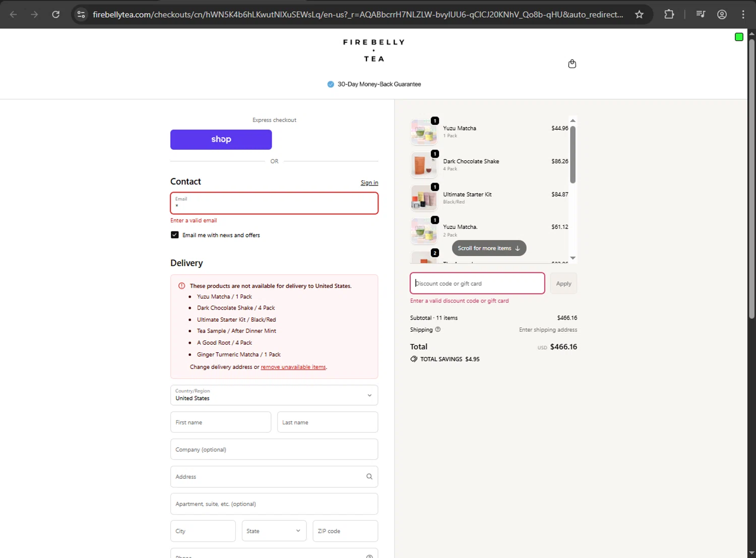Image resolution: width=756 pixels, height=558 pixels.
Task: Click the remove unavailable items link
Action: pyautogui.click(x=293, y=367)
